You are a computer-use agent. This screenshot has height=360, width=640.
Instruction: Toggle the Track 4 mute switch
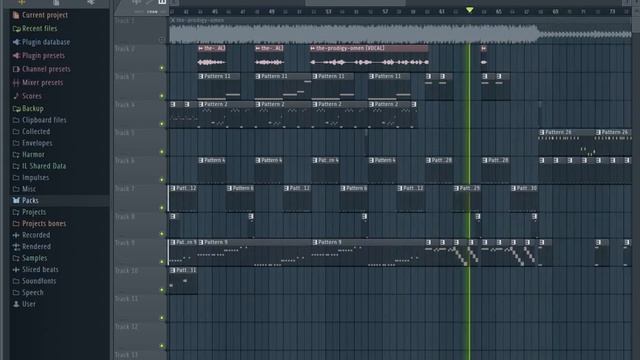point(162,124)
